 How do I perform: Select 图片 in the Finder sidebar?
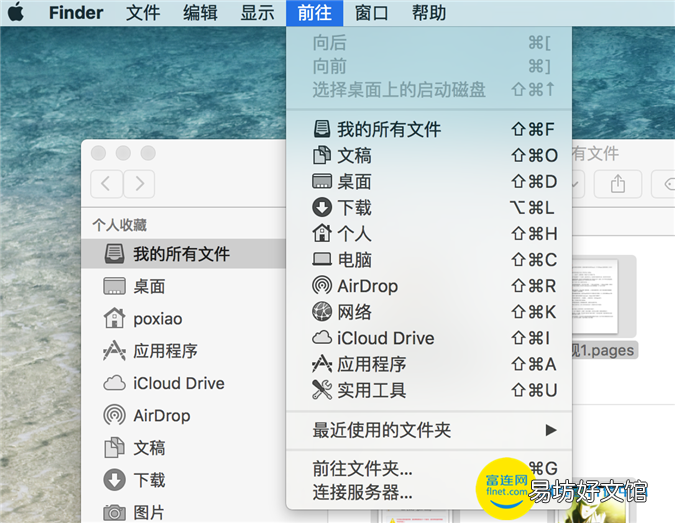[x=184, y=512]
